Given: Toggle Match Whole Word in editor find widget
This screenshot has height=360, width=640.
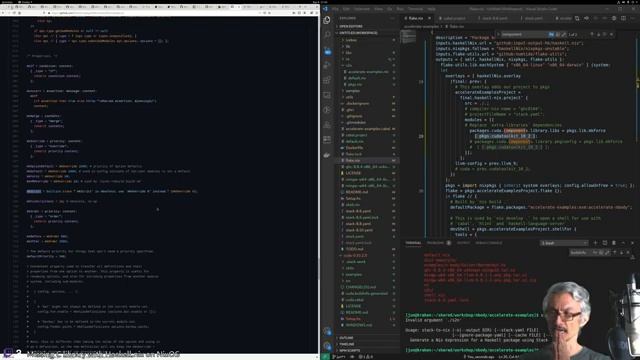Looking at the screenshot, I should (x=558, y=35).
